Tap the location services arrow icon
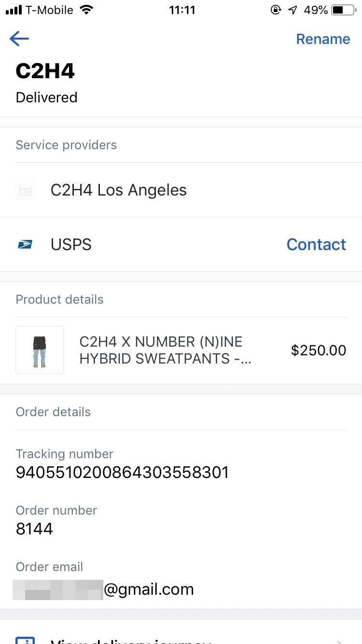This screenshot has height=644, width=362. tap(292, 10)
